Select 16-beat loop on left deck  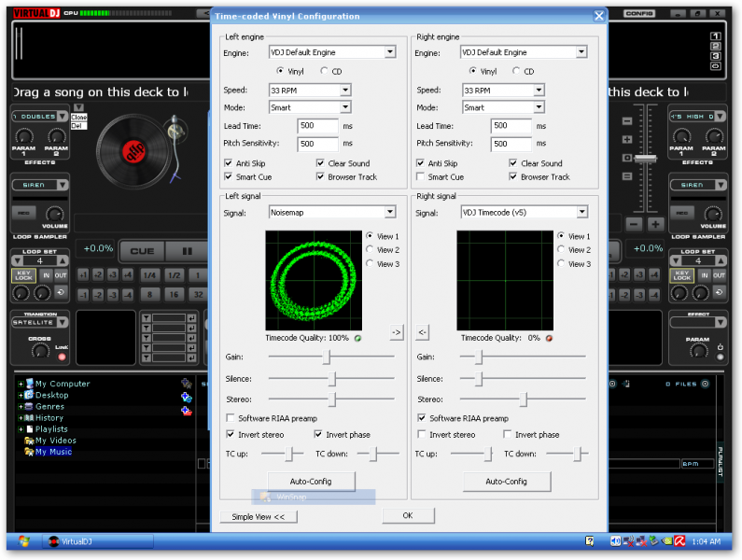point(174,295)
